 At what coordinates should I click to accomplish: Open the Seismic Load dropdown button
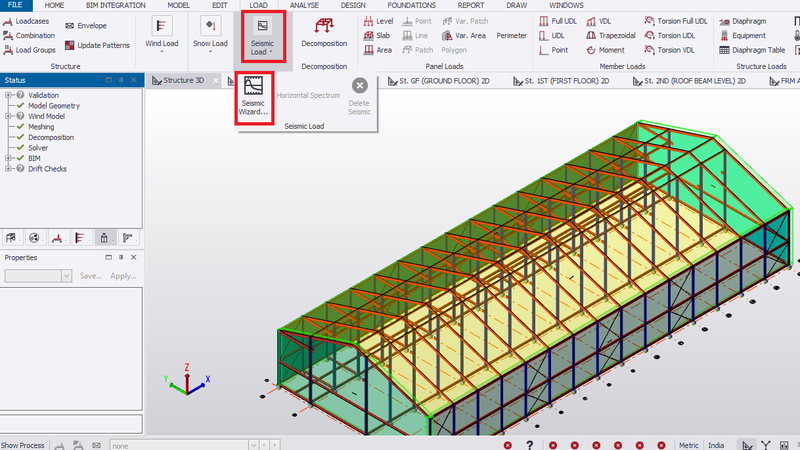263,37
